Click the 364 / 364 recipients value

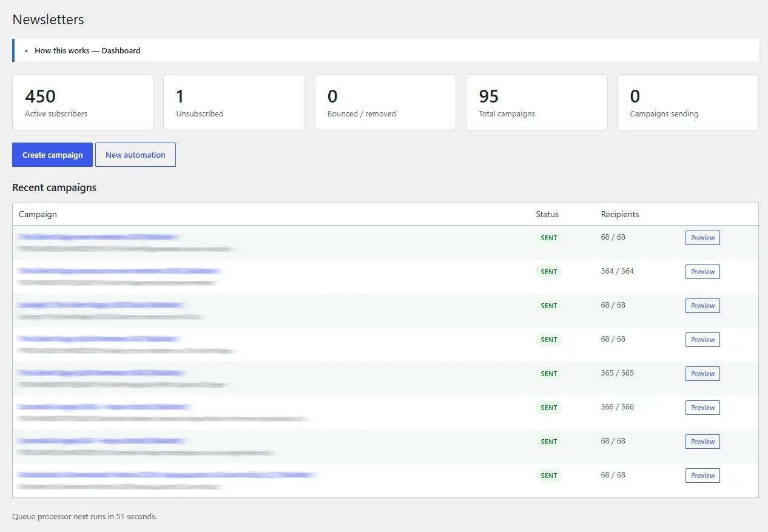[x=618, y=271]
